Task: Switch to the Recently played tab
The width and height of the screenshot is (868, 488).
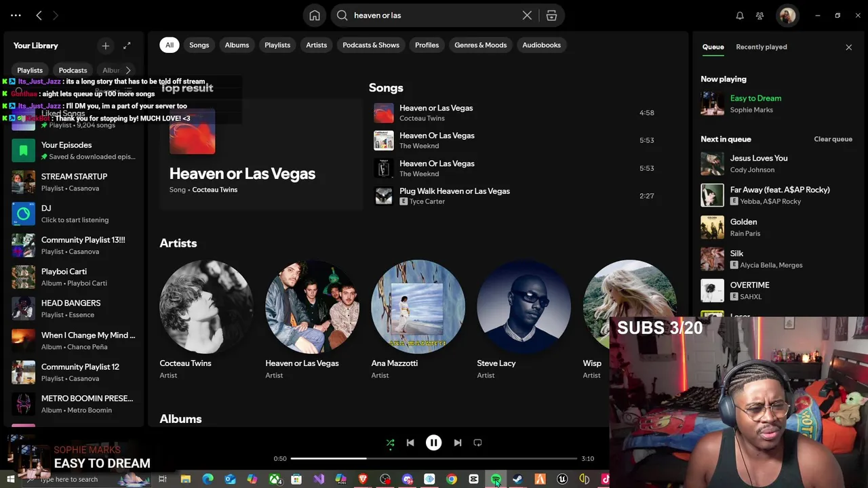Action: point(762,47)
